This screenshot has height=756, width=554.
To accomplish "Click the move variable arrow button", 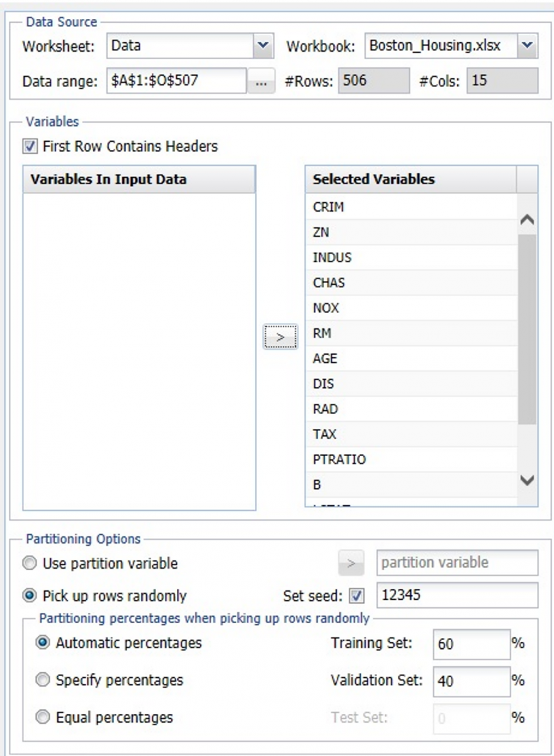I will [280, 337].
